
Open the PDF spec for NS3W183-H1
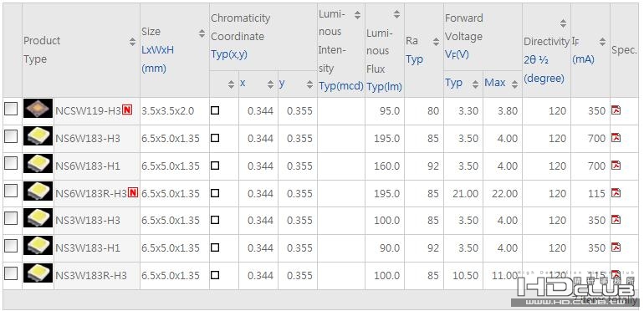[616, 247]
